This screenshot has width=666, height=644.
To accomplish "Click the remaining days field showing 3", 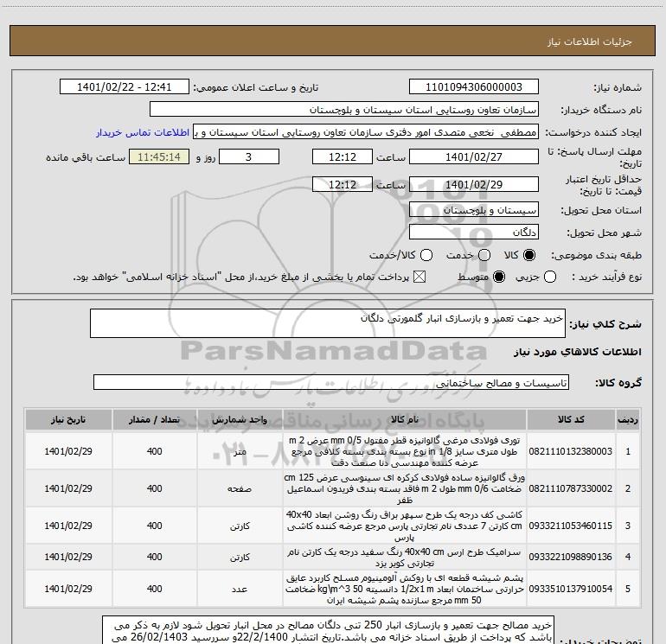I will (249, 156).
